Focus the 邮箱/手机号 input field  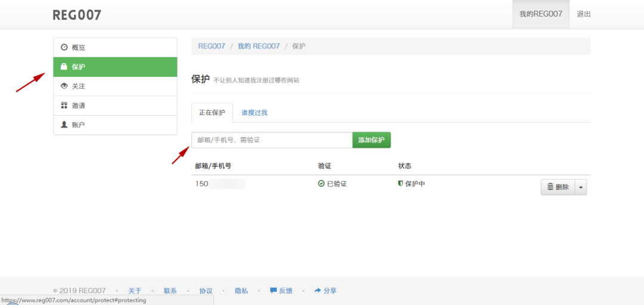tap(272, 140)
